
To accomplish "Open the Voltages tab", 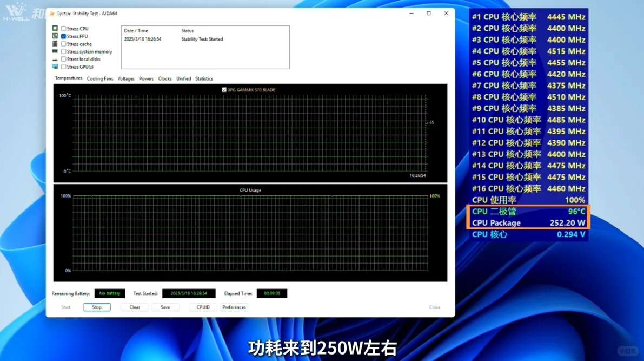I will (x=125, y=78).
